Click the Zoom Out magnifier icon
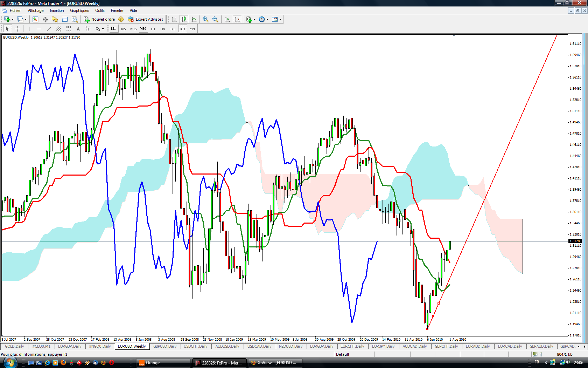Viewport: 588px width, 368px height. (x=215, y=19)
